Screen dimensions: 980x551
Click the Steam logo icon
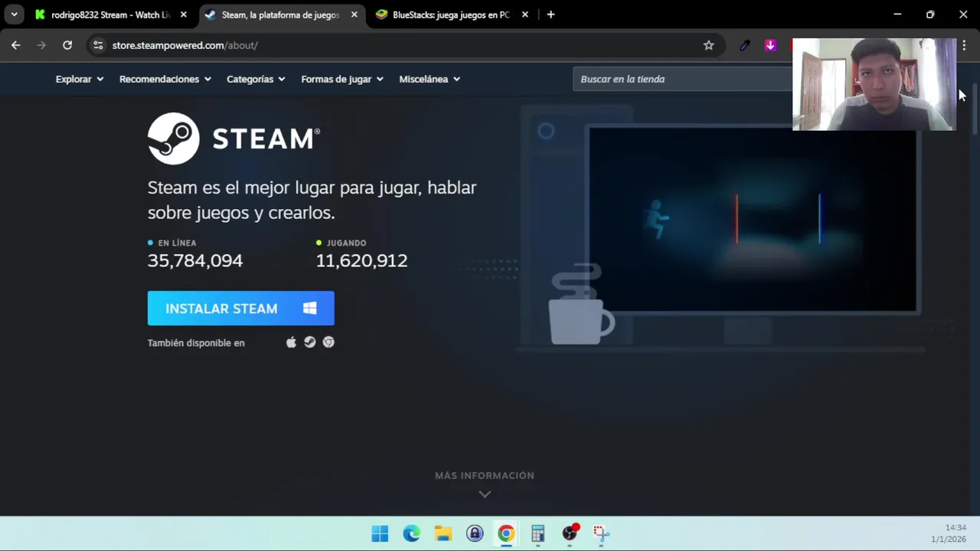click(173, 139)
